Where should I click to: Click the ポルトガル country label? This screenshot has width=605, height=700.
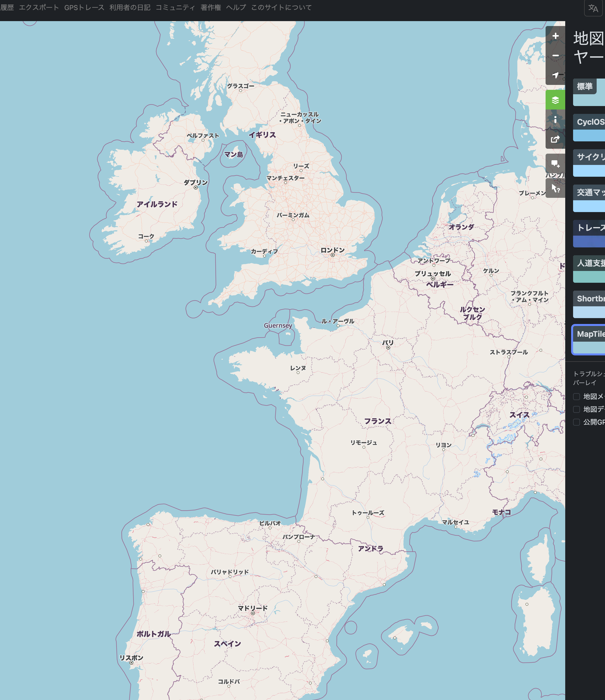(153, 634)
